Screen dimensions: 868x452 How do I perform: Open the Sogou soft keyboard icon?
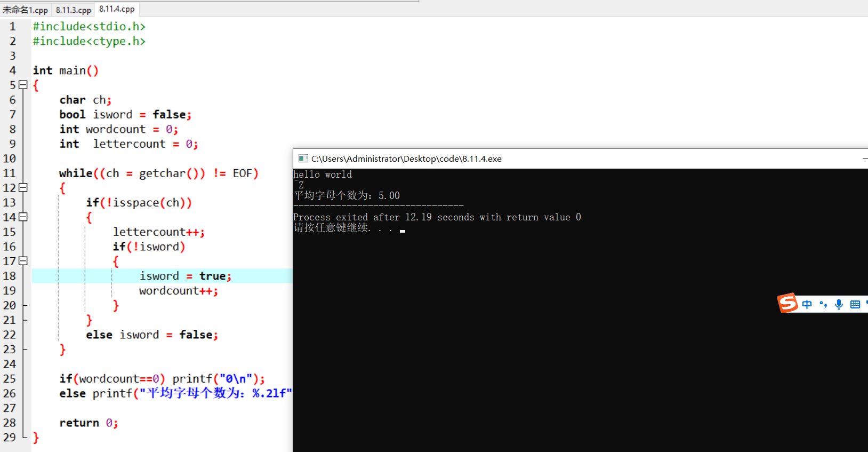click(855, 304)
